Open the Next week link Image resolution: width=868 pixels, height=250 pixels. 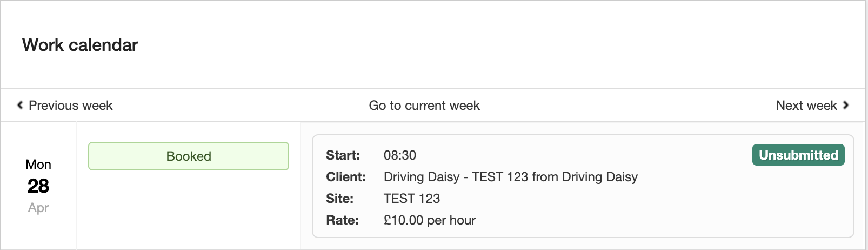(x=806, y=106)
